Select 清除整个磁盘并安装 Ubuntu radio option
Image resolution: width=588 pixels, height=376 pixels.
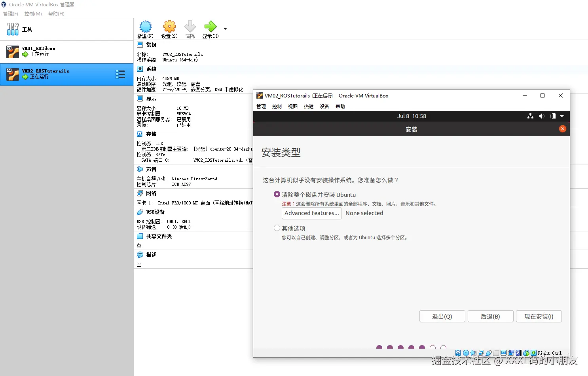[277, 194]
